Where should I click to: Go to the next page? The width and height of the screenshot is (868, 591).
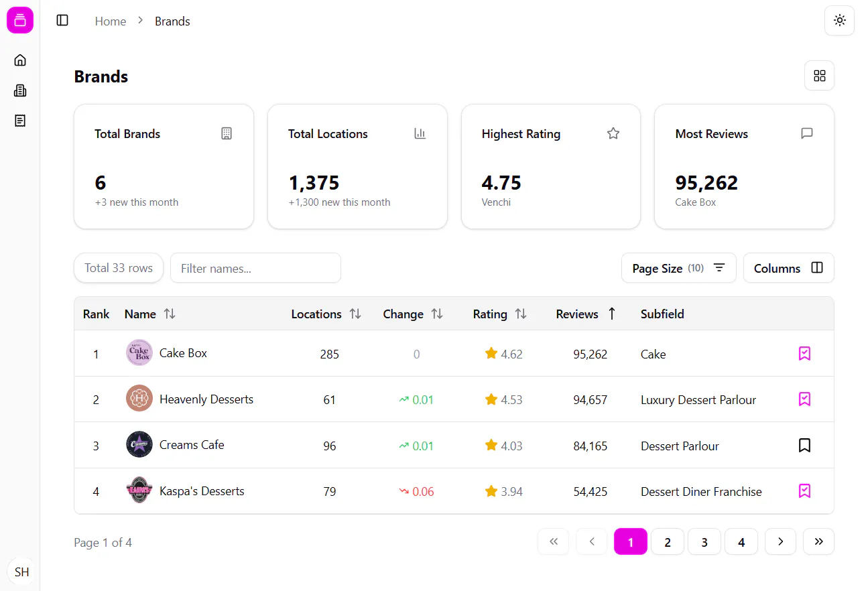[x=780, y=541]
